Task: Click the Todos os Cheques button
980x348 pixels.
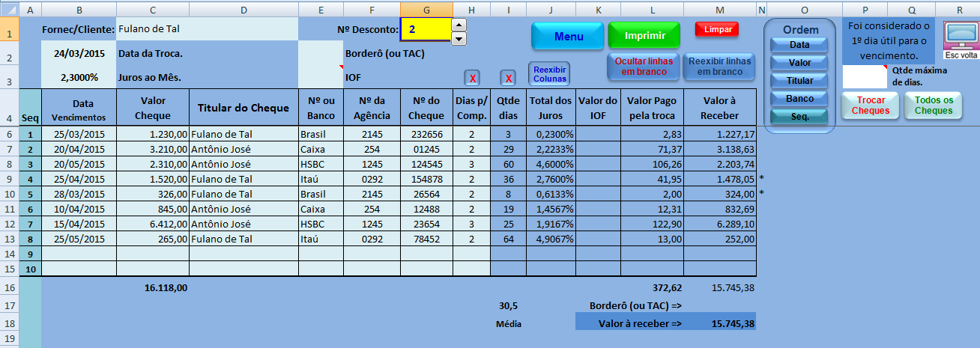Action: point(933,106)
